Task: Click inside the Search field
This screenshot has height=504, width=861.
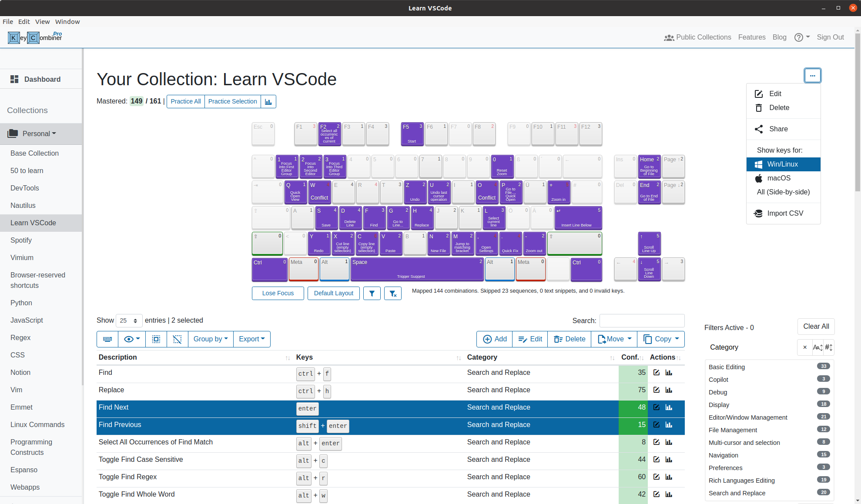Action: (642, 320)
